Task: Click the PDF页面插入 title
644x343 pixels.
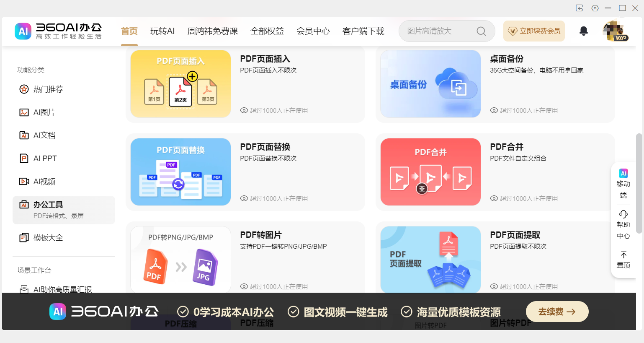Action: click(265, 59)
